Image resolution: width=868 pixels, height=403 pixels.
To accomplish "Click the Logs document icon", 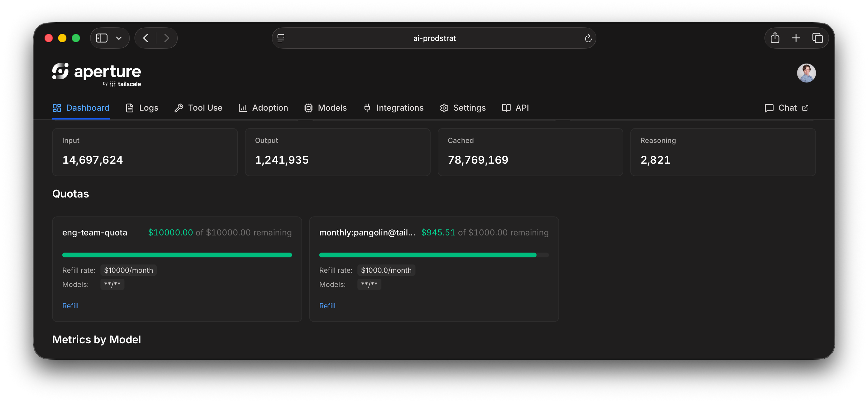I will (130, 108).
